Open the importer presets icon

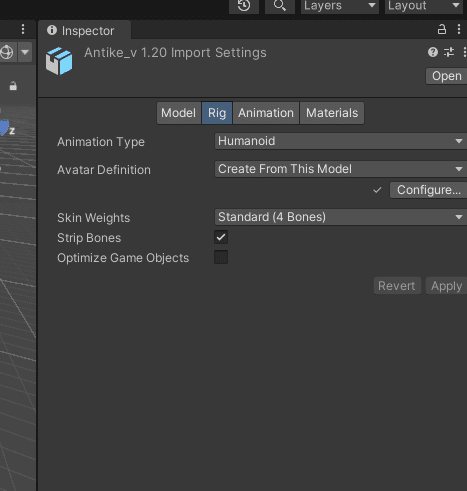(449, 52)
